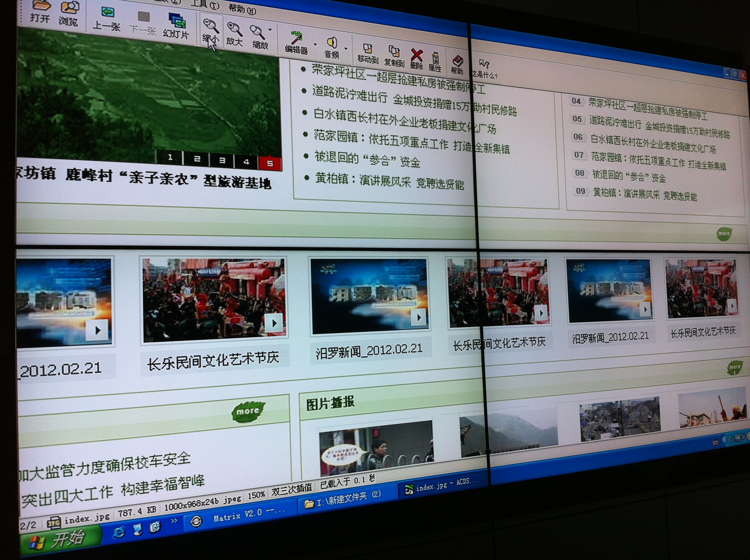Click the greyed 下一张 (Next) button
This screenshot has height=560, width=750.
tap(143, 23)
